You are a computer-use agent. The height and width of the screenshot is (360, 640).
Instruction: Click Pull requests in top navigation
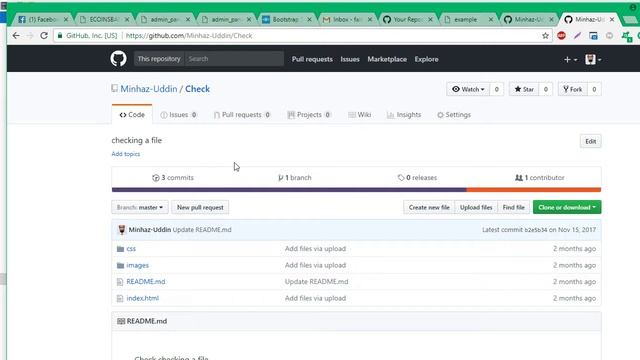[x=312, y=59]
